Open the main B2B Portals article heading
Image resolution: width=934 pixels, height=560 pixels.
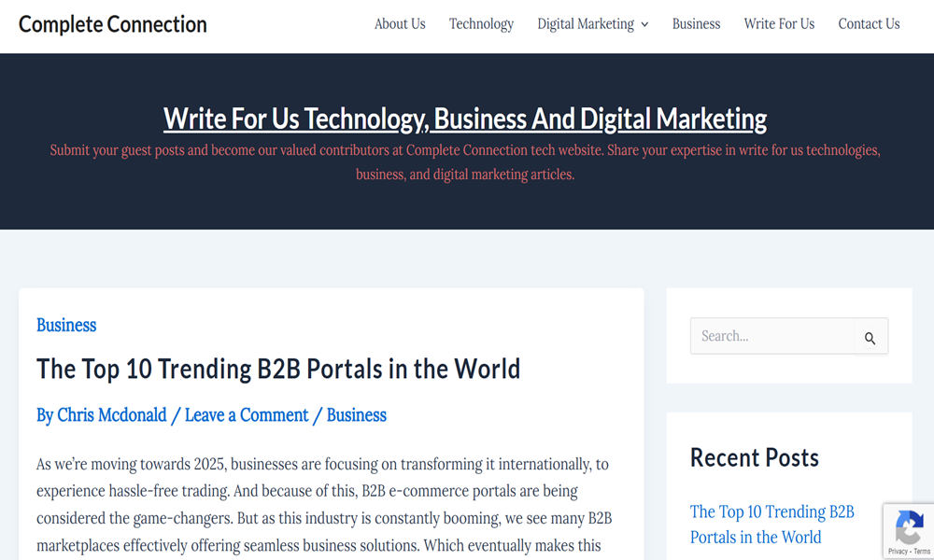coord(278,369)
